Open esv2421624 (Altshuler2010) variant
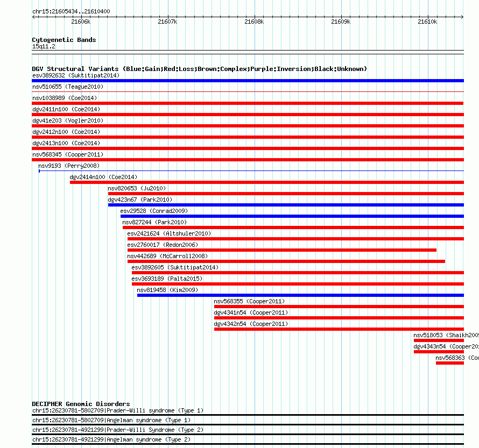 click(x=169, y=233)
